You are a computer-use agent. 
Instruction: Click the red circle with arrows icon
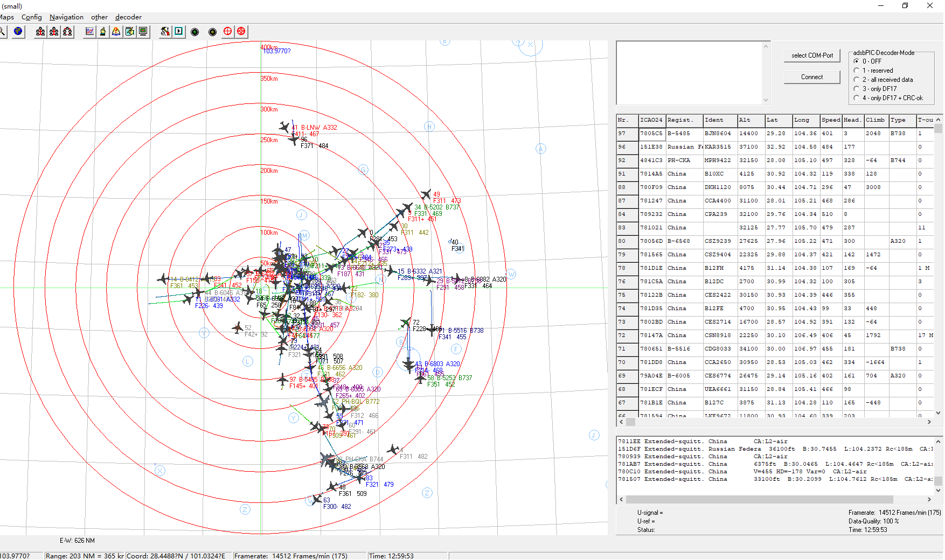(x=241, y=32)
